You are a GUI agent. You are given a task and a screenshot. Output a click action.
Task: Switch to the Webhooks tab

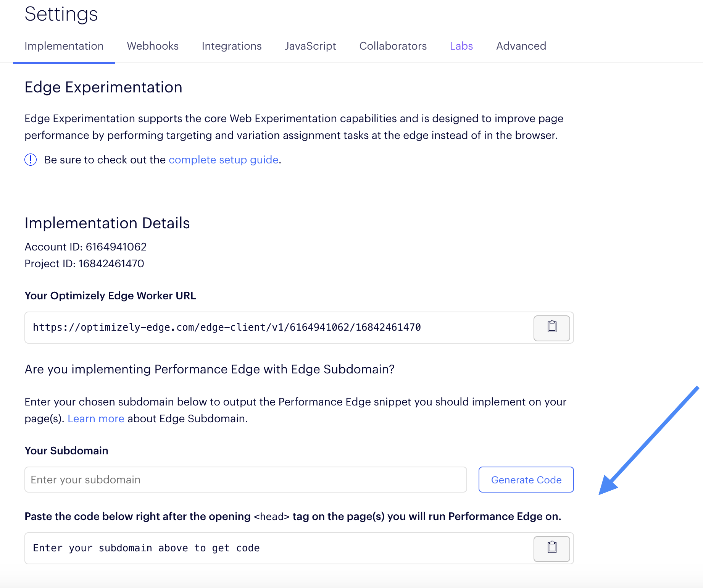153,46
